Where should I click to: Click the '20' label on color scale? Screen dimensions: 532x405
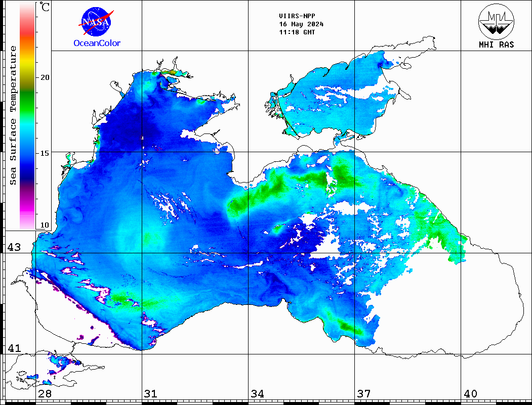pos(45,77)
